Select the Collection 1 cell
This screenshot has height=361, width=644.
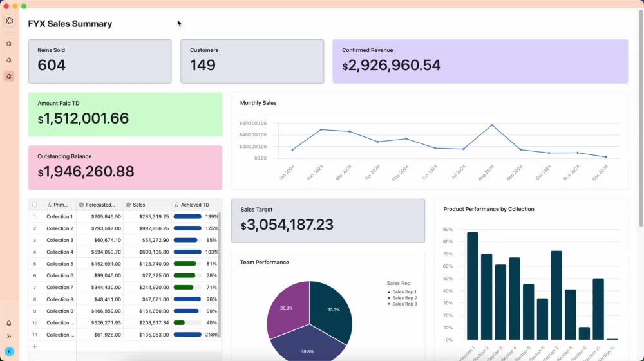pyautogui.click(x=59, y=217)
